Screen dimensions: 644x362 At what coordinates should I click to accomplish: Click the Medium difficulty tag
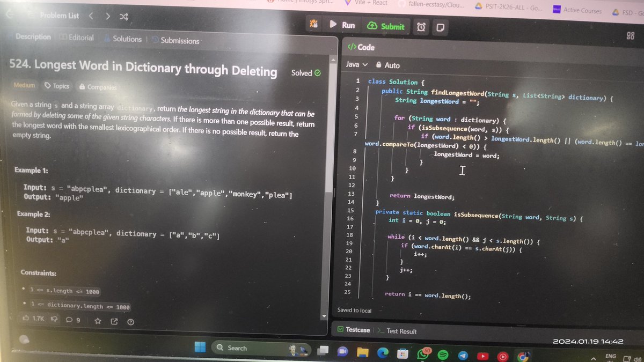(x=24, y=85)
